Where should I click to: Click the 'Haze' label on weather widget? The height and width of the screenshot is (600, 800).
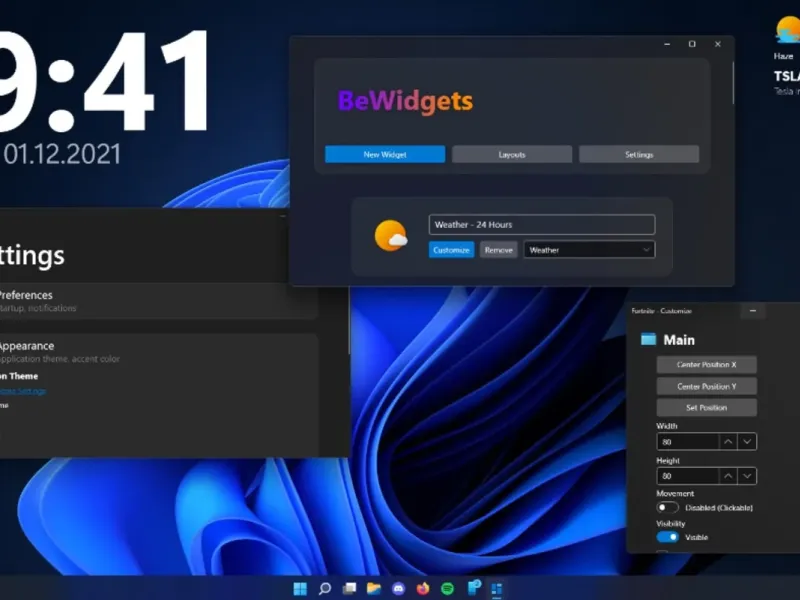783,56
